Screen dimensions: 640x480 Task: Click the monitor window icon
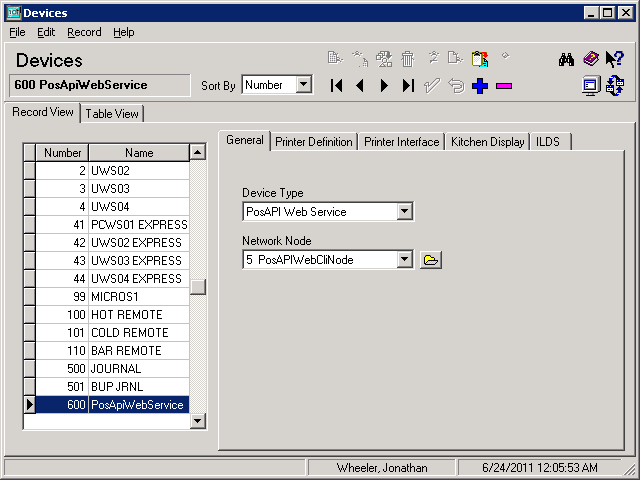coord(591,85)
